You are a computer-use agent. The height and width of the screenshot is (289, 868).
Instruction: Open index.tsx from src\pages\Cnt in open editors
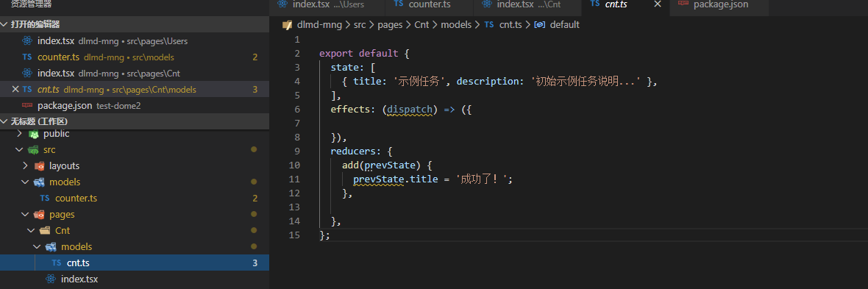(x=135, y=73)
